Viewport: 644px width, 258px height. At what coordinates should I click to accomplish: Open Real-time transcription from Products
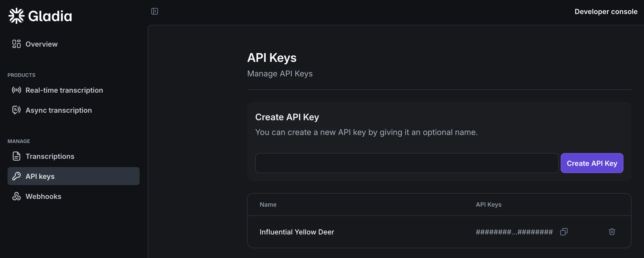point(64,90)
